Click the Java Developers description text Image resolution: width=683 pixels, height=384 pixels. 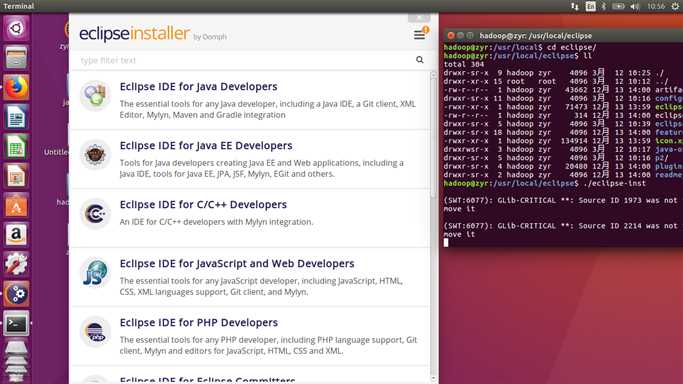point(267,109)
